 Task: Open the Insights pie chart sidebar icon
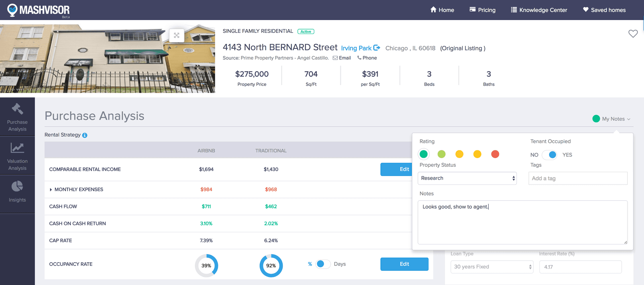[17, 187]
